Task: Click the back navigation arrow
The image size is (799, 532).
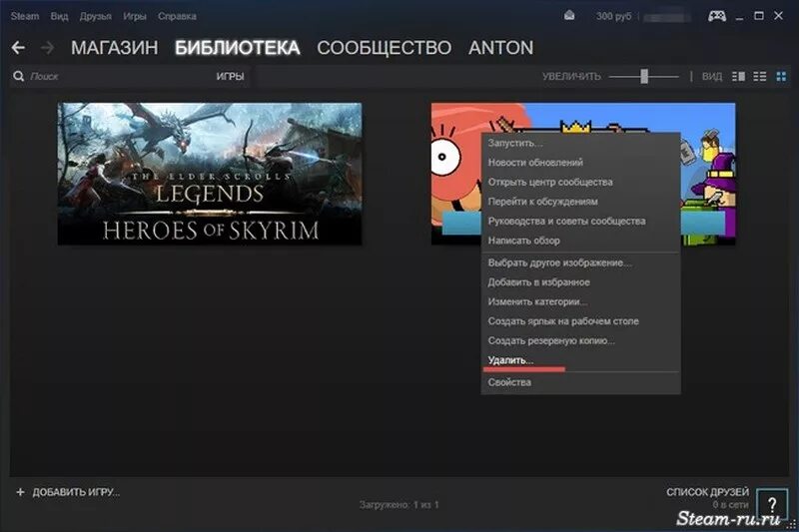Action: [x=18, y=48]
